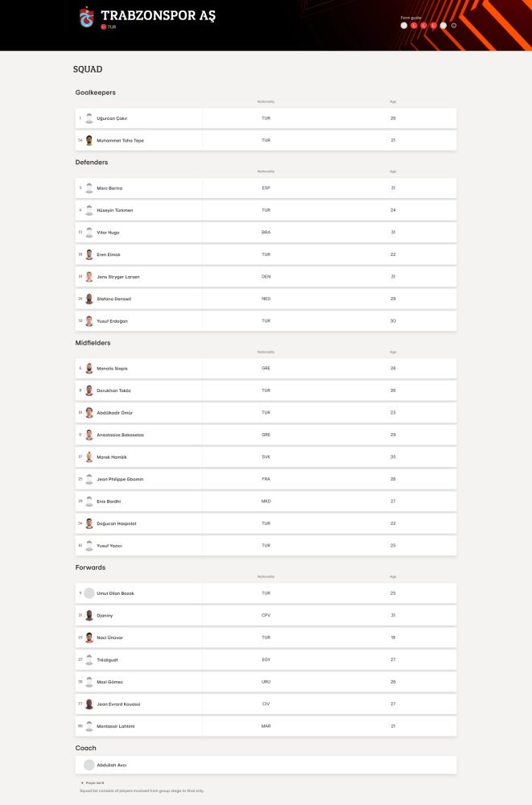Click the Age column header in Midfielders

click(x=393, y=352)
